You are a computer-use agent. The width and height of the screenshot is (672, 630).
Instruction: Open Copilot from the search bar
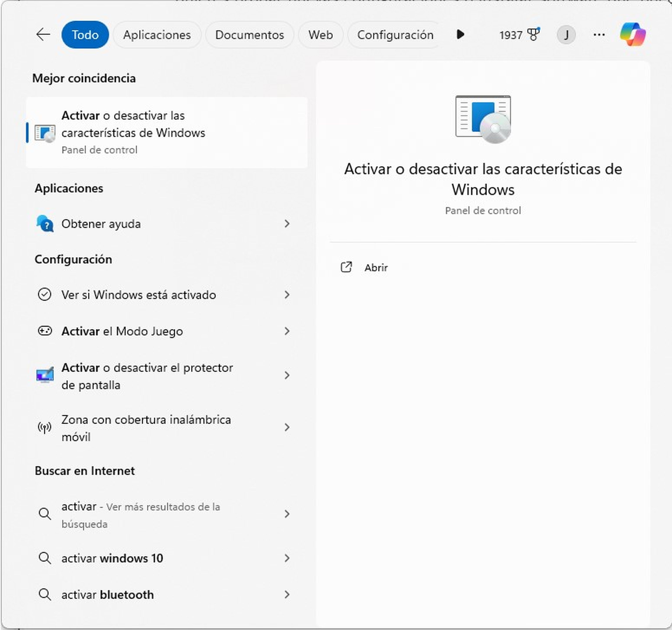(633, 34)
